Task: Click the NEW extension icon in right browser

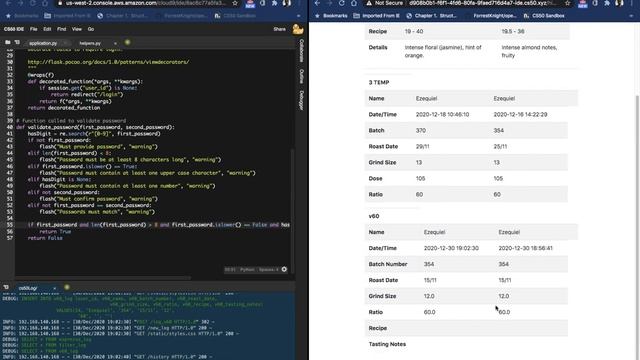Action: pyautogui.click(x=582, y=4)
